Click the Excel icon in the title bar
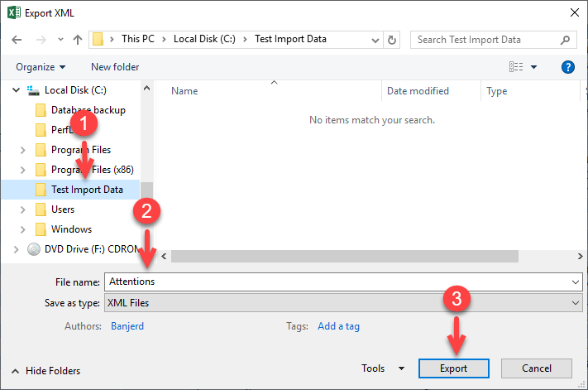This screenshot has width=588, height=390. click(x=14, y=12)
